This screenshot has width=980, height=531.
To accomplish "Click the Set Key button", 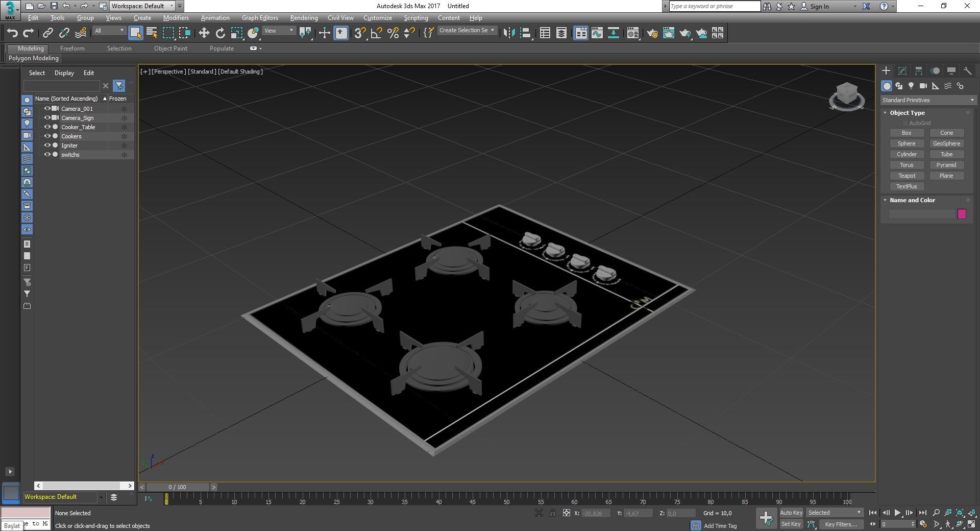I will 791,524.
